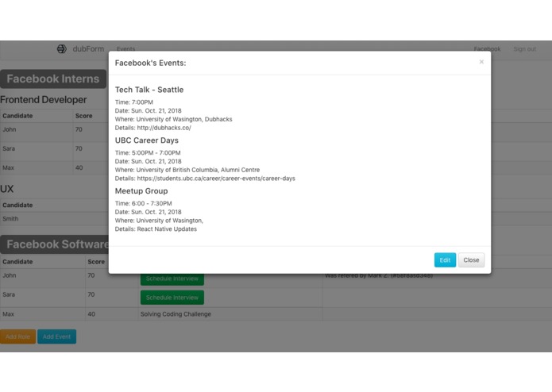Click the Add Role button
Screen dimensions: 552x392
pos(17,336)
